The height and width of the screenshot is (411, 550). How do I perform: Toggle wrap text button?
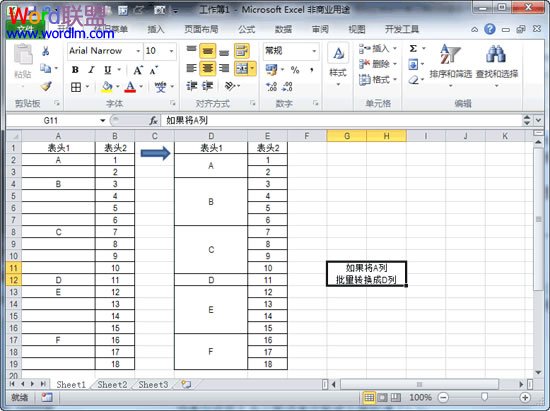coord(242,51)
